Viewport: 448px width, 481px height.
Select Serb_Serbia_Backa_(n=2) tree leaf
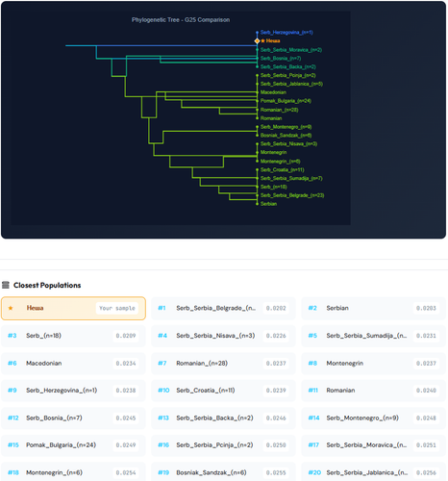coord(287,66)
